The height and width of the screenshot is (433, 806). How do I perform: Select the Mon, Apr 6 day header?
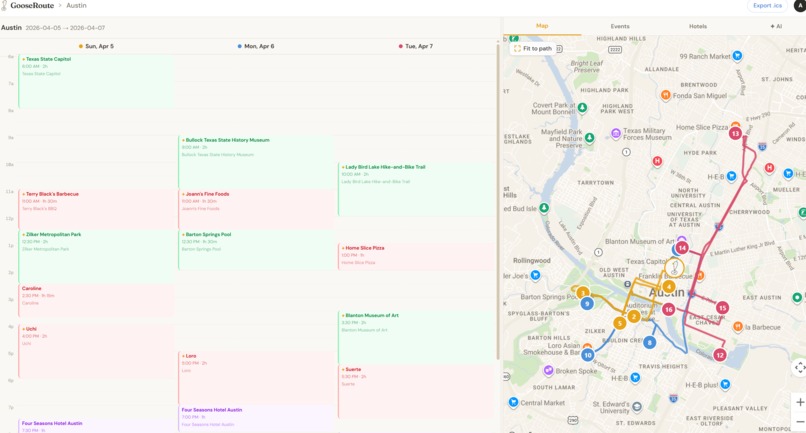(256, 46)
